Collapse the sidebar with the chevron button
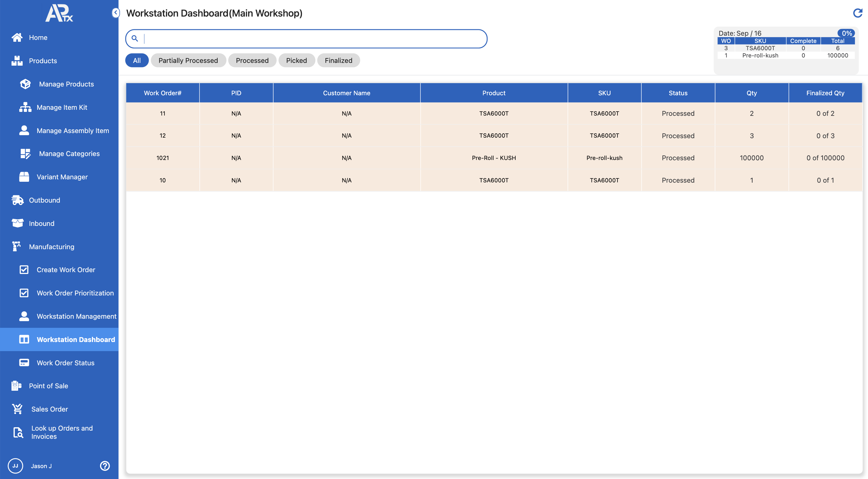The height and width of the screenshot is (479, 868). pos(115,13)
